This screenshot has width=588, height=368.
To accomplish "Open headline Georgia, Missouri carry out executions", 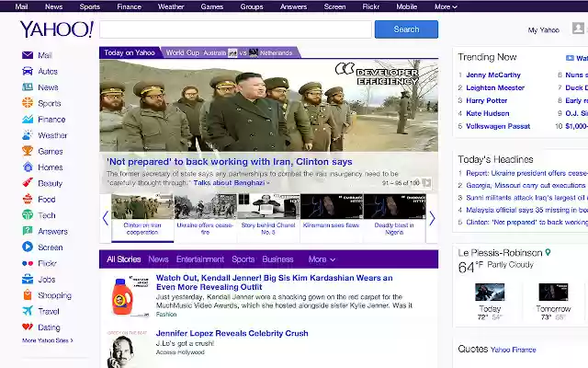I will click(526, 186).
